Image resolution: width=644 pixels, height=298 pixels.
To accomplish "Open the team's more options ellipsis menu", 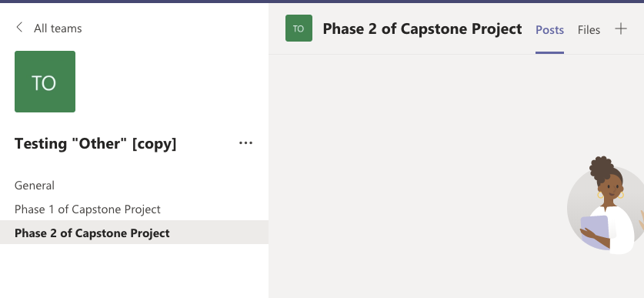I will pos(245,143).
